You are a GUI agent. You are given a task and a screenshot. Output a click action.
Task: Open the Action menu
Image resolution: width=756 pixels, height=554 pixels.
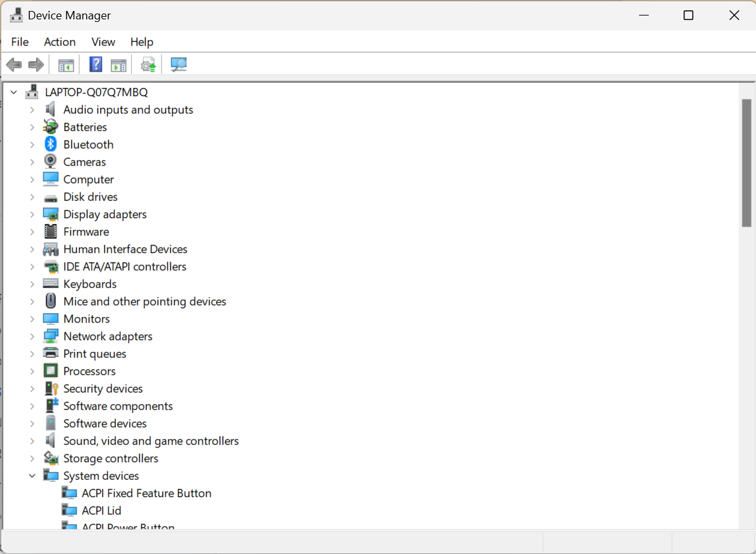tap(59, 41)
